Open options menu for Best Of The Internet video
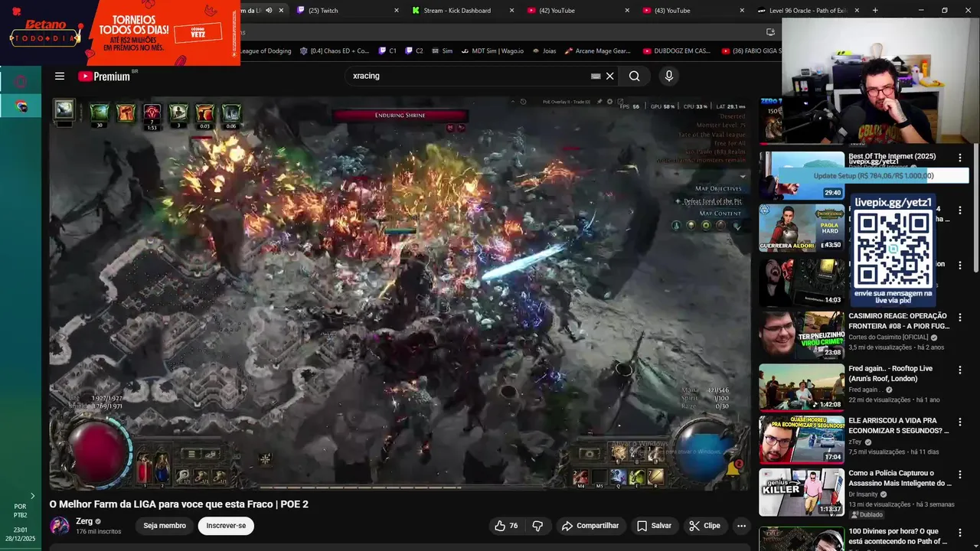Viewport: 980px width, 551px height. tap(960, 158)
